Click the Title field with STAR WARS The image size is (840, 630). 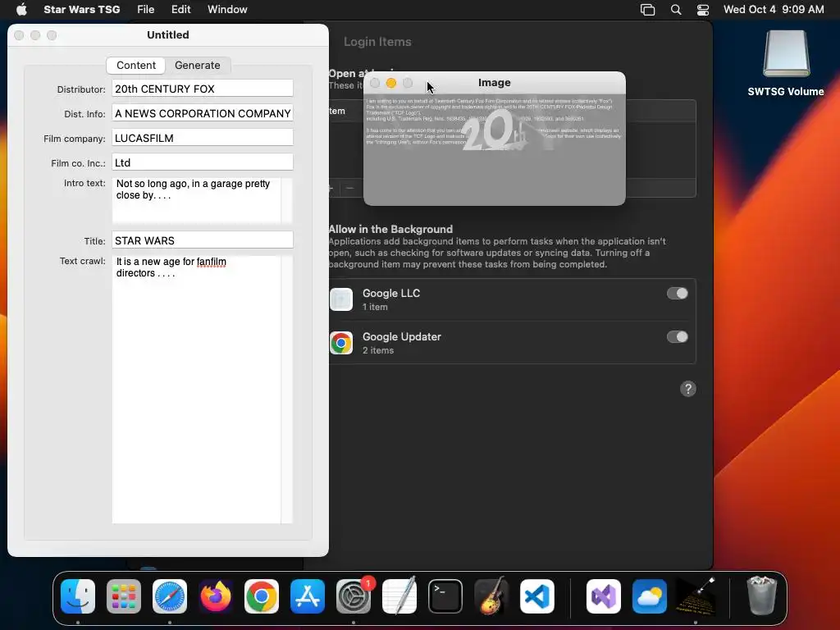203,240
